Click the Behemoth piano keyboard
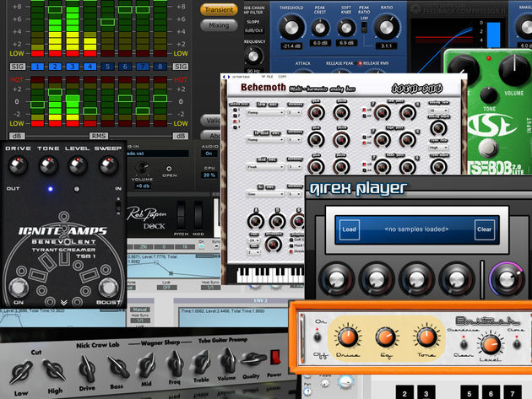 point(270,275)
